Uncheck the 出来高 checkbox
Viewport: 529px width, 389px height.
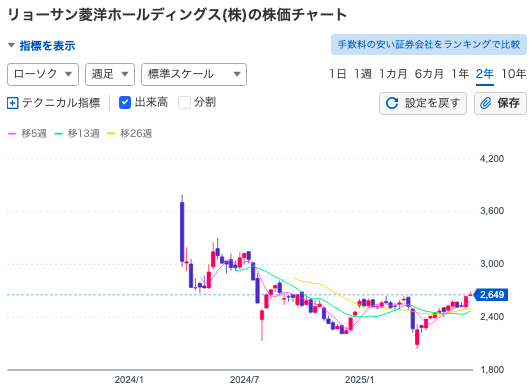[x=125, y=102]
